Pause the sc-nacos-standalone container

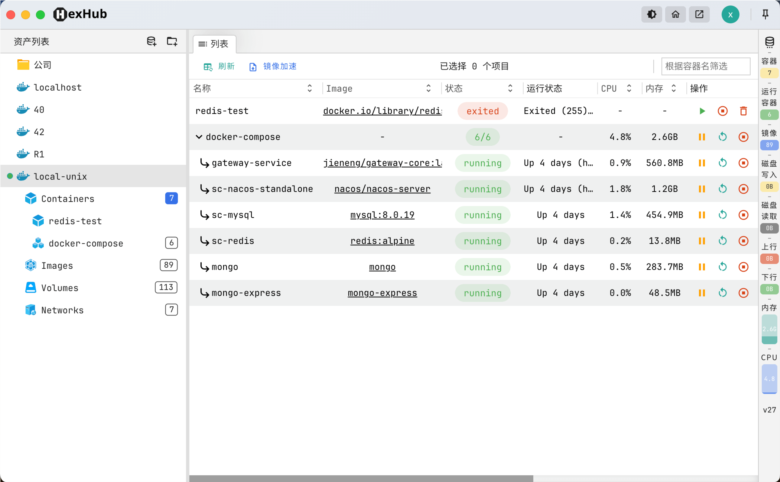pos(702,189)
